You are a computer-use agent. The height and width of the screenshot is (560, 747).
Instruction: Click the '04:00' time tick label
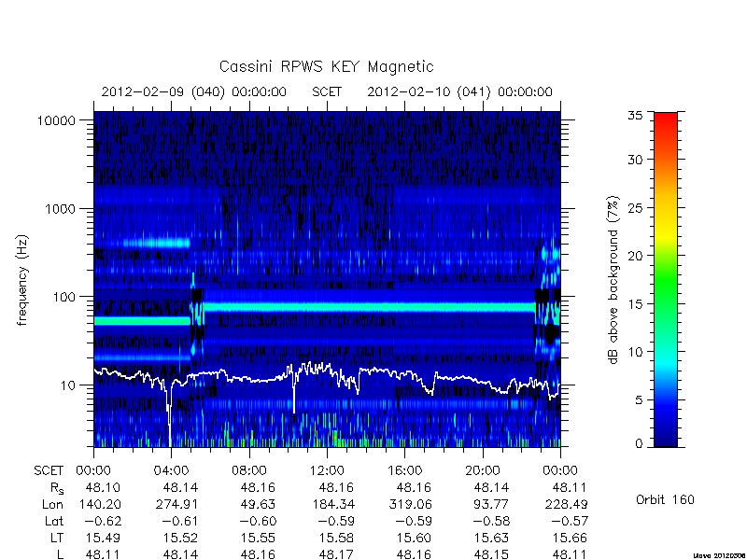[171, 471]
